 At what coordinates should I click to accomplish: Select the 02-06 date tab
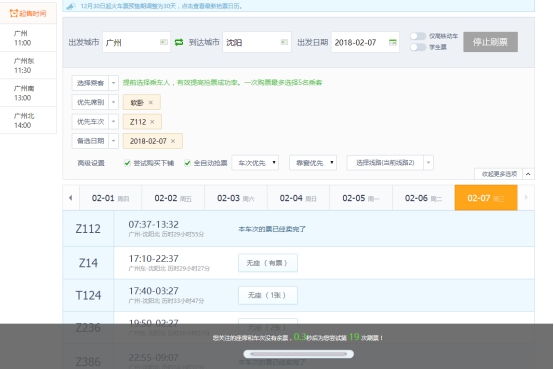pos(423,198)
